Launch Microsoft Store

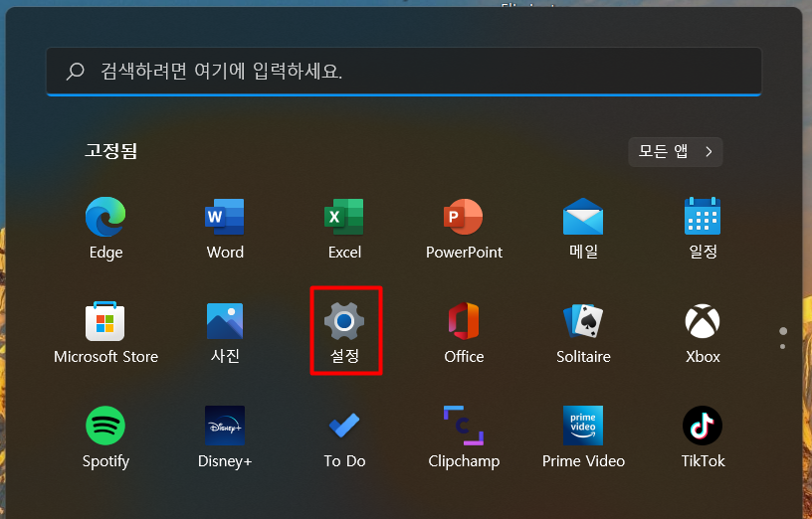click(x=105, y=332)
